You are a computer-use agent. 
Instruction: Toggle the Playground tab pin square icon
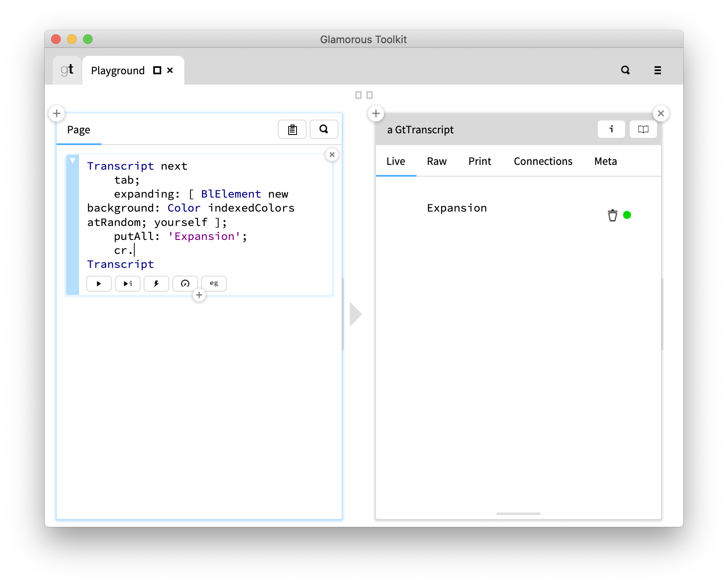157,70
